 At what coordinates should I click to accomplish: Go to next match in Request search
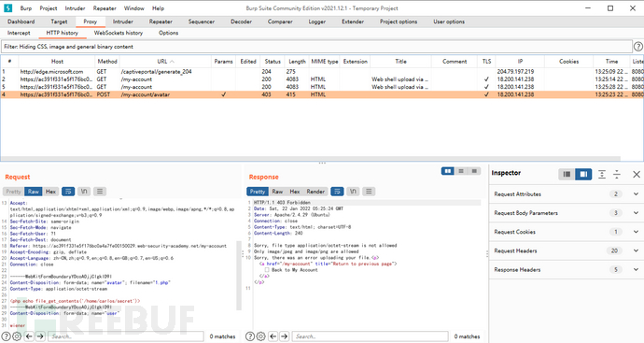coord(40,336)
